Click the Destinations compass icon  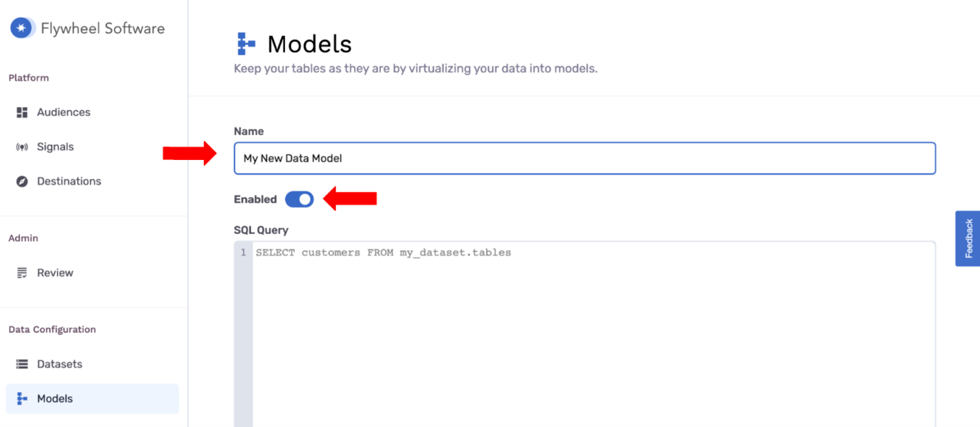pos(22,181)
